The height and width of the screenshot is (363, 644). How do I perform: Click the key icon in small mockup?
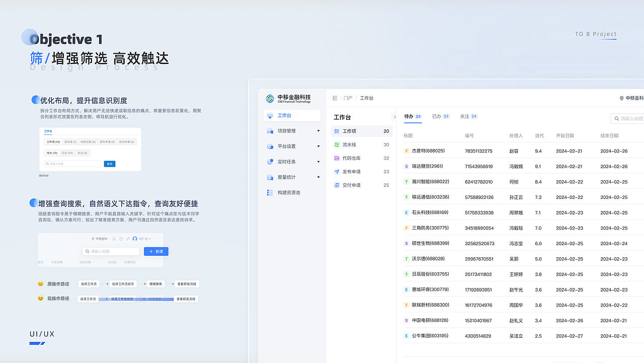tap(128, 239)
